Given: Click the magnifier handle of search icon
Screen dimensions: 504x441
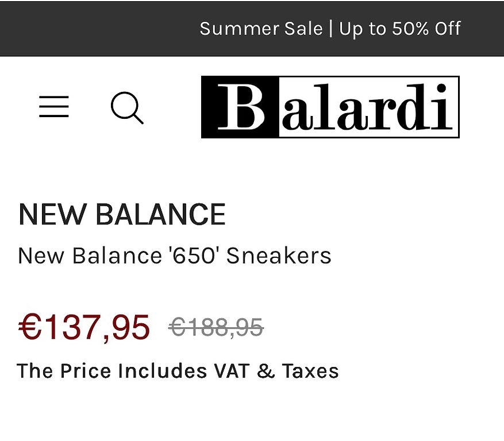Looking at the screenshot, I should (138, 118).
